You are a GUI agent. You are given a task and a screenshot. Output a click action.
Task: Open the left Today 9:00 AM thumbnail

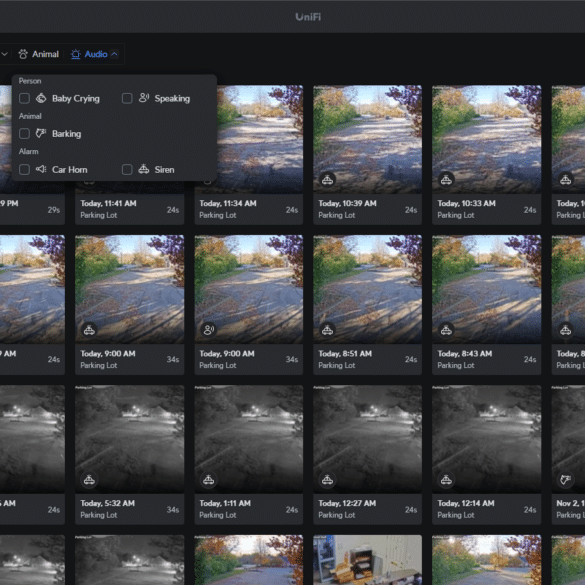tap(129, 289)
